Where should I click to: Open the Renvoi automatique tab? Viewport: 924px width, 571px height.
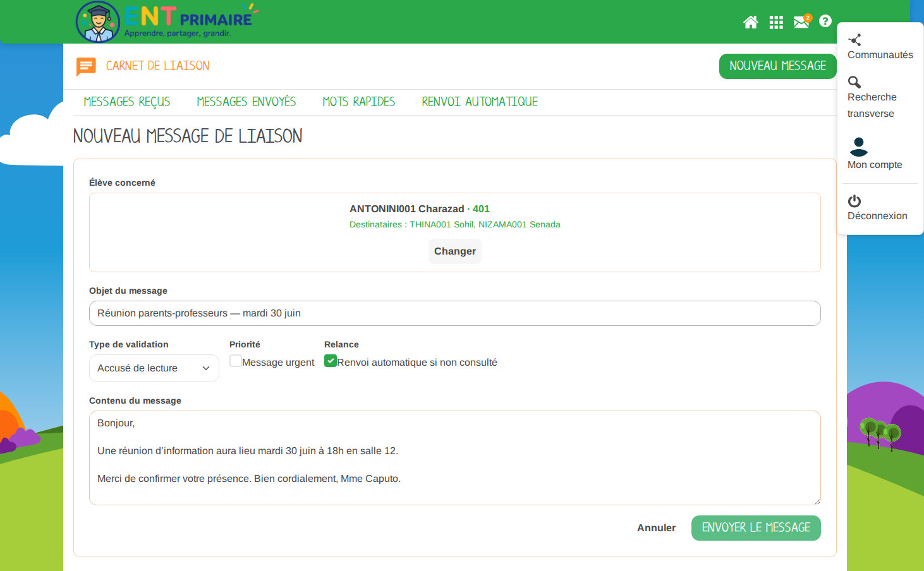click(480, 102)
